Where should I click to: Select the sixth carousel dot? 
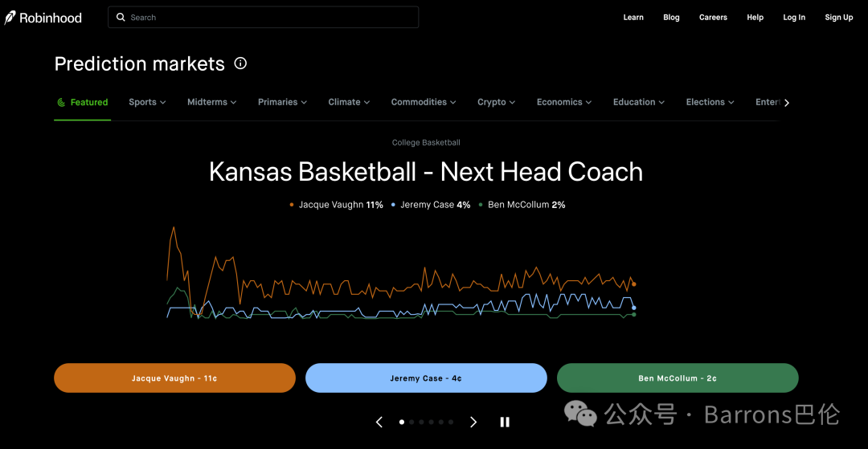point(451,422)
